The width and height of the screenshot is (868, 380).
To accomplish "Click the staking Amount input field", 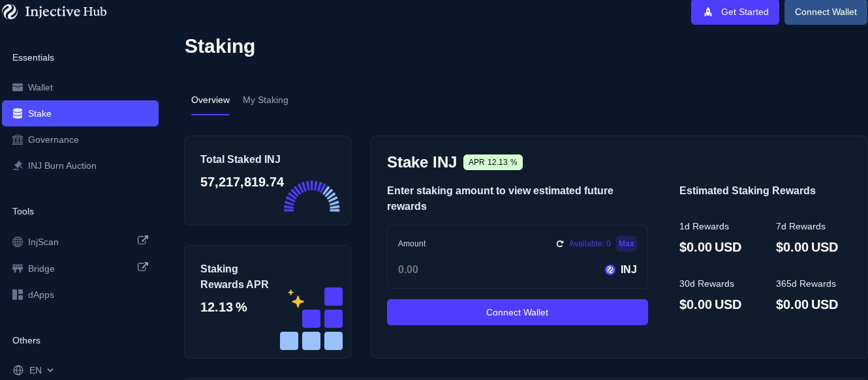I will pos(496,269).
